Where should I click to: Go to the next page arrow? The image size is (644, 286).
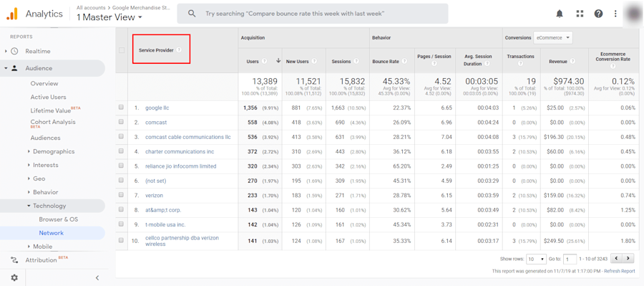[628, 259]
